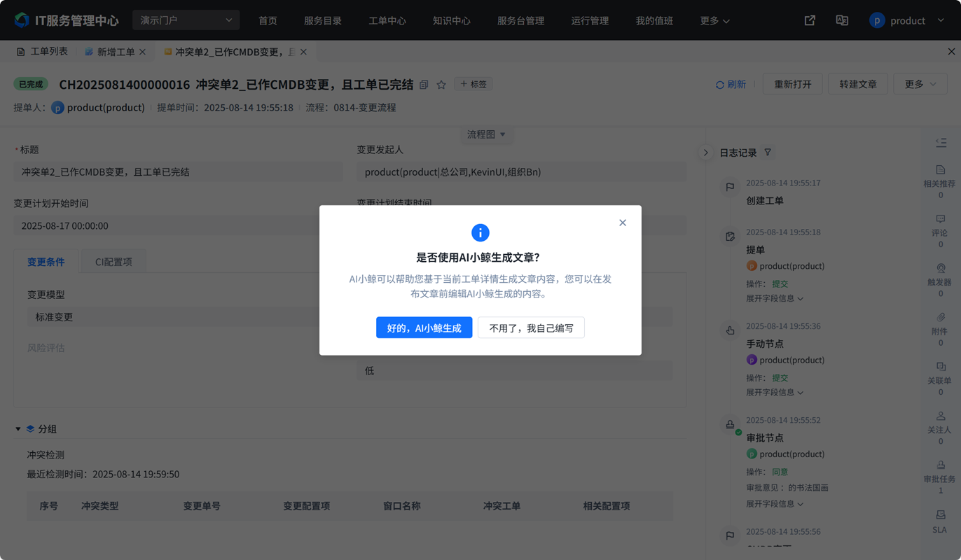Open the 关联单 related tickets icon
This screenshot has height=560, width=961.
[x=940, y=367]
